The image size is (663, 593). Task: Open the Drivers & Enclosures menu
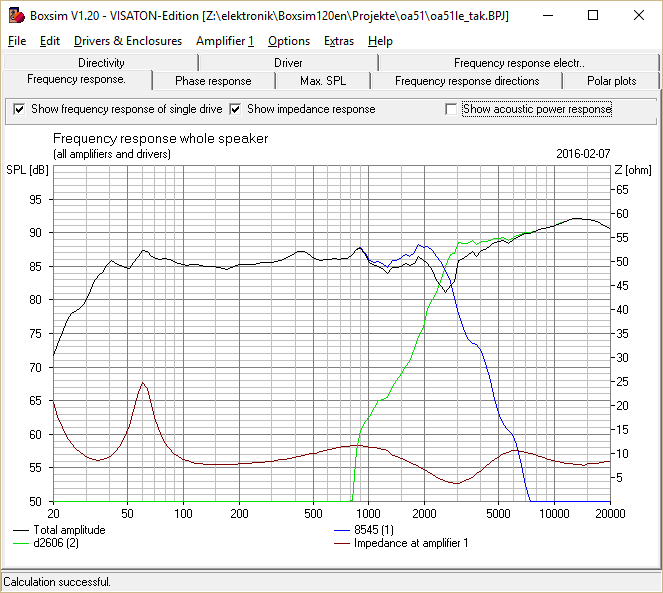pyautogui.click(x=128, y=41)
